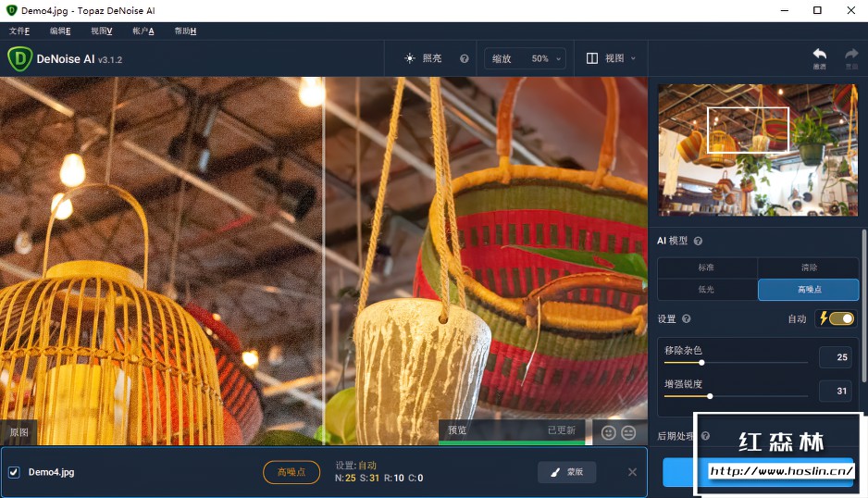Click the split view layout icon
The width and height of the screenshot is (868, 498).
591,58
